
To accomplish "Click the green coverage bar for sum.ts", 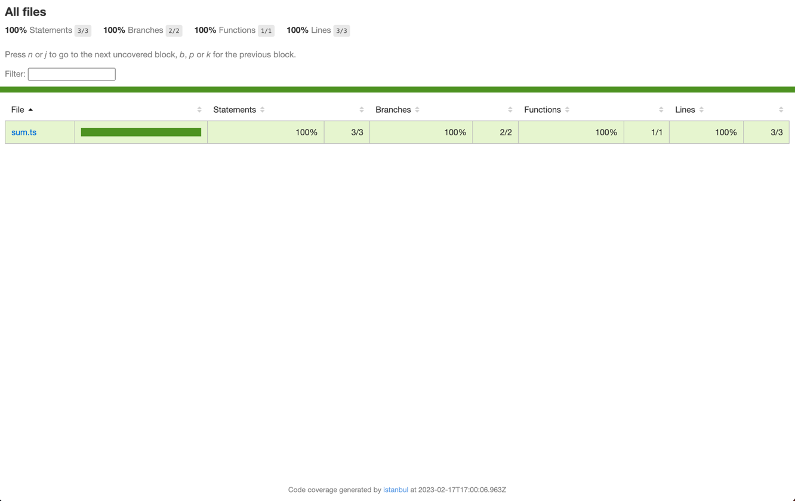I will pyautogui.click(x=141, y=132).
